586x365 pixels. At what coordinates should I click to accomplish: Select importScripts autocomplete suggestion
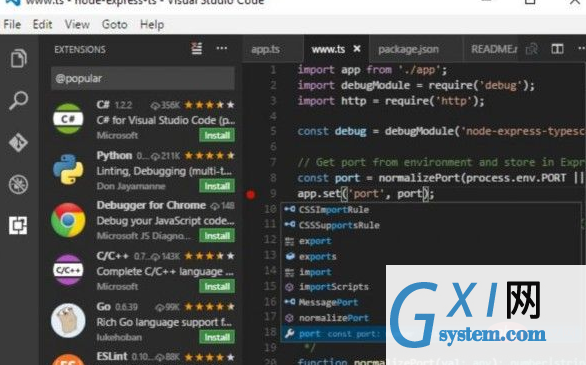coord(333,287)
